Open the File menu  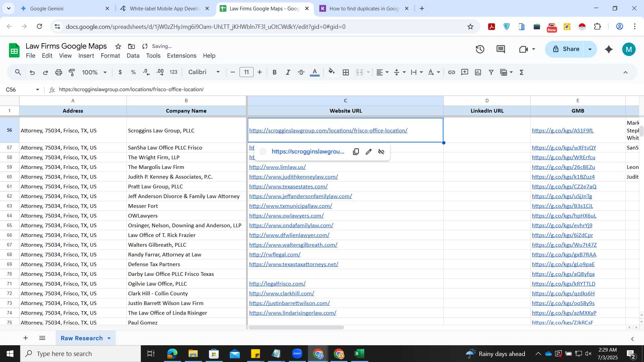coord(31,56)
